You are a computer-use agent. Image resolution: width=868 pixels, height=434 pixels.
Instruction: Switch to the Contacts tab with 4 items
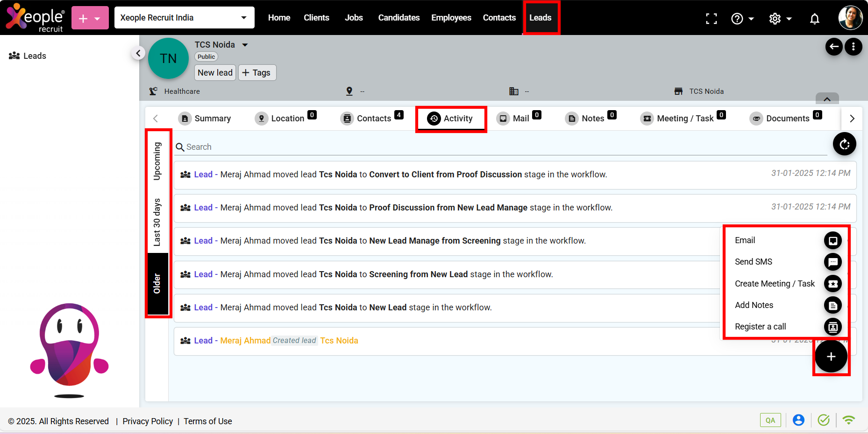[372, 119]
